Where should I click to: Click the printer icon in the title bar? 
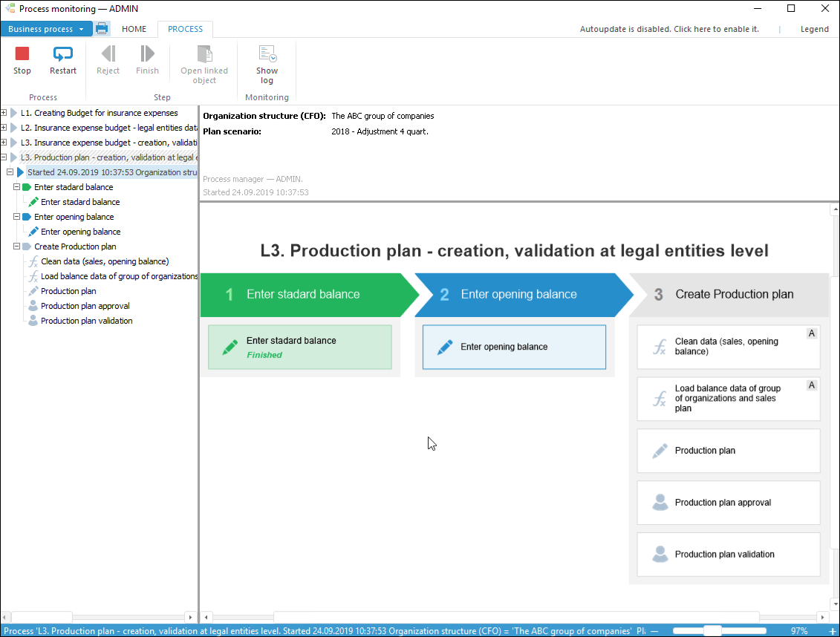coord(102,29)
